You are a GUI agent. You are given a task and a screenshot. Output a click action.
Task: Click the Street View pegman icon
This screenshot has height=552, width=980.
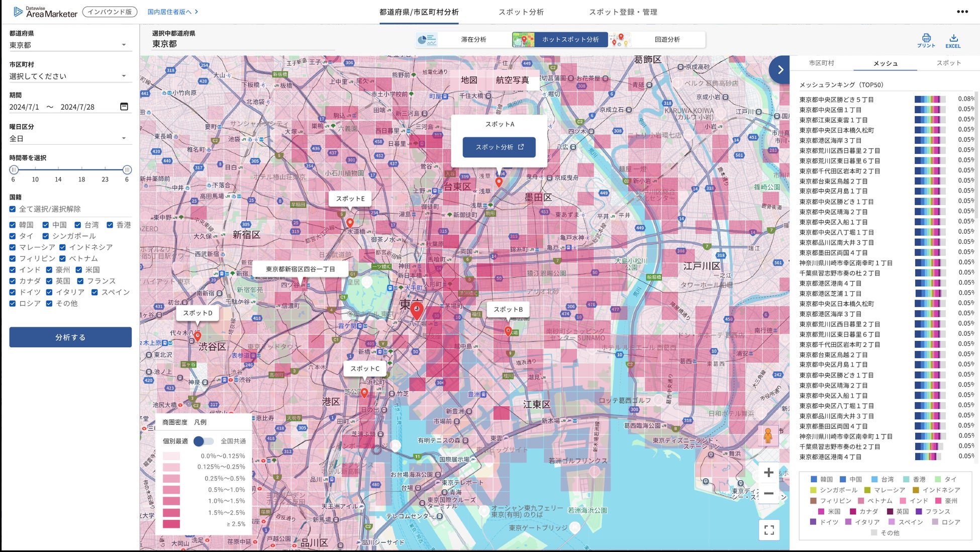point(768,435)
